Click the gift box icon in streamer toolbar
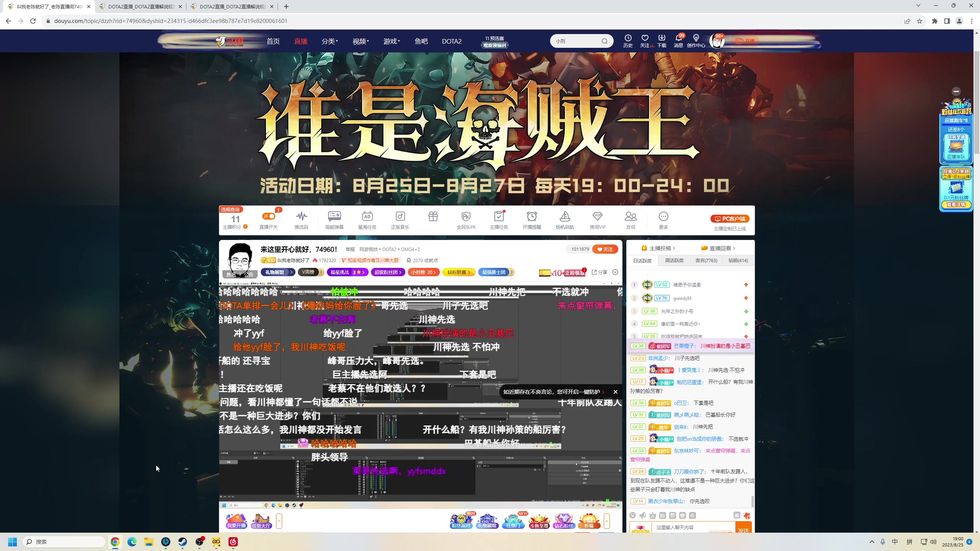This screenshot has width=980, height=551. [x=433, y=217]
